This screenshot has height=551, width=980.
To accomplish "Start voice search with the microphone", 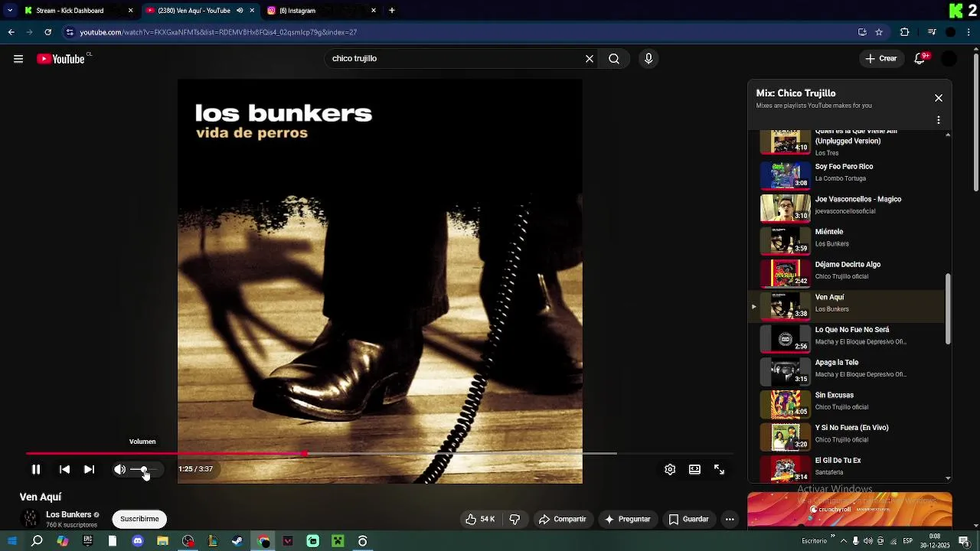I will click(x=648, y=59).
